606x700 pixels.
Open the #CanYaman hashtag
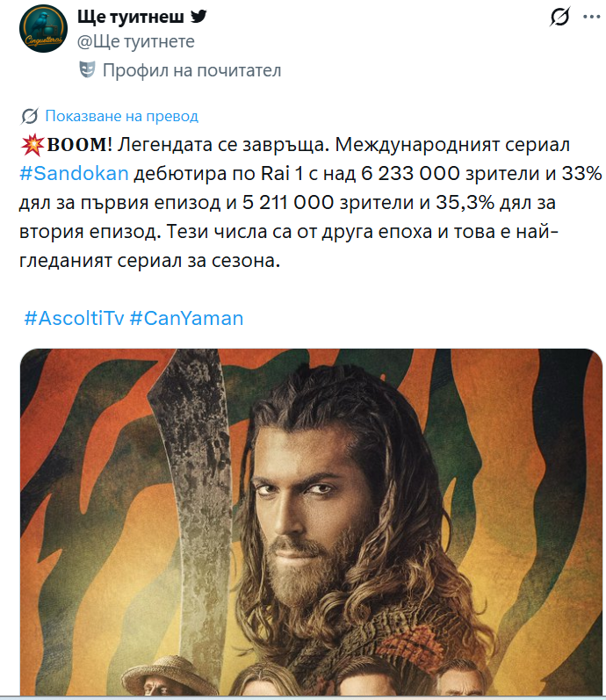coord(186,318)
